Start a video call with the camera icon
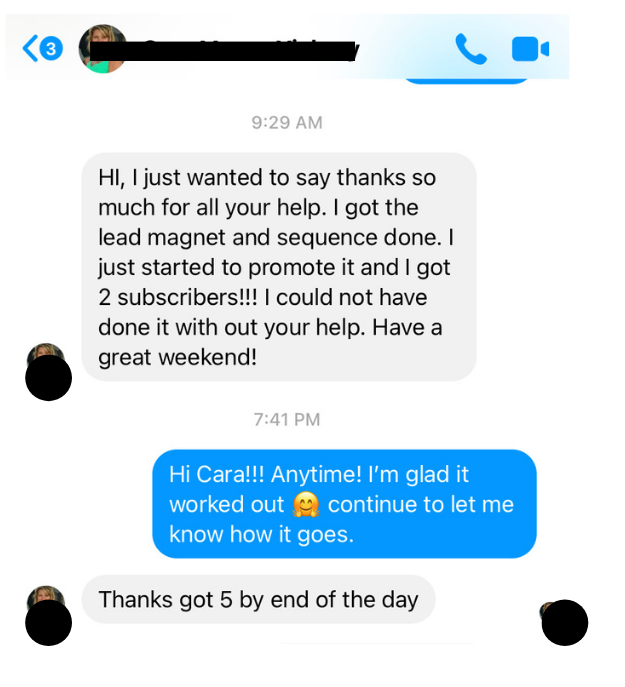The image size is (625, 687). 530,49
